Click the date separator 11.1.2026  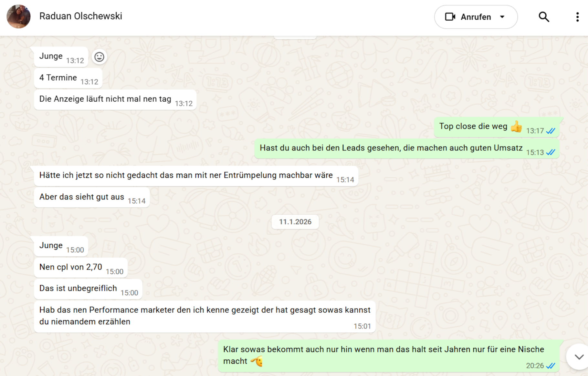pos(295,222)
